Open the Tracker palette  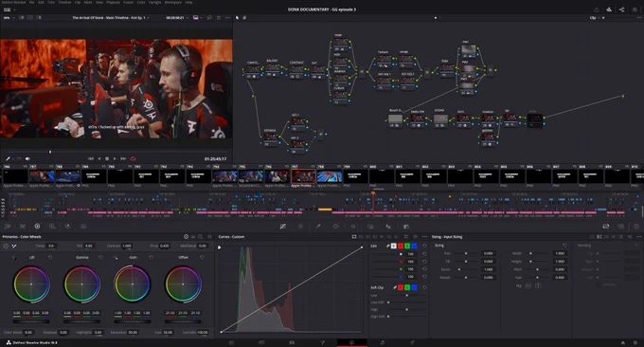(353, 227)
